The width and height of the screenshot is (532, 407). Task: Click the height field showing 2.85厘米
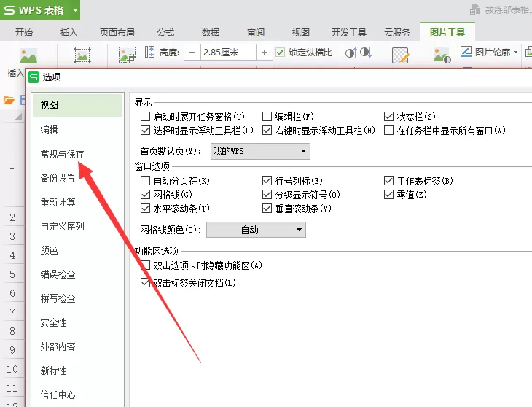(228, 53)
